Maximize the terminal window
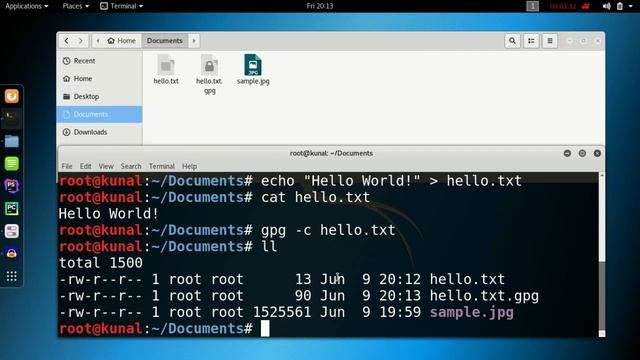Image resolution: width=640 pixels, height=360 pixels. click(582, 153)
